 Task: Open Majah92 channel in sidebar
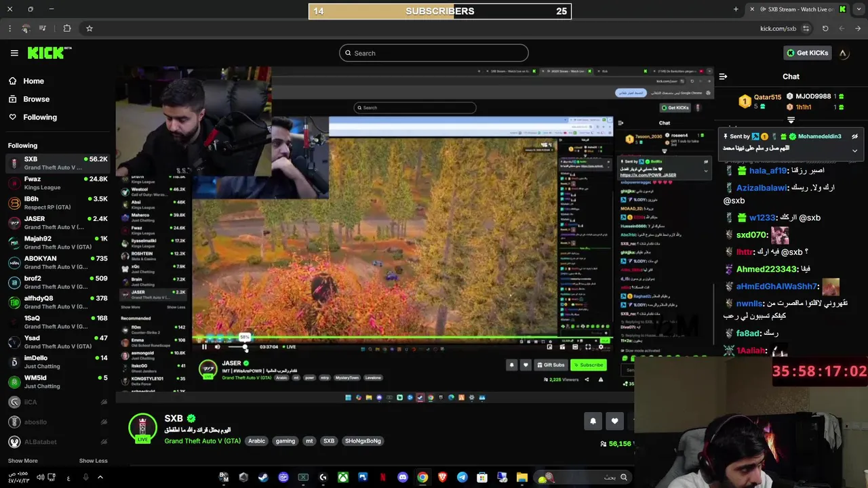pyautogui.click(x=58, y=243)
